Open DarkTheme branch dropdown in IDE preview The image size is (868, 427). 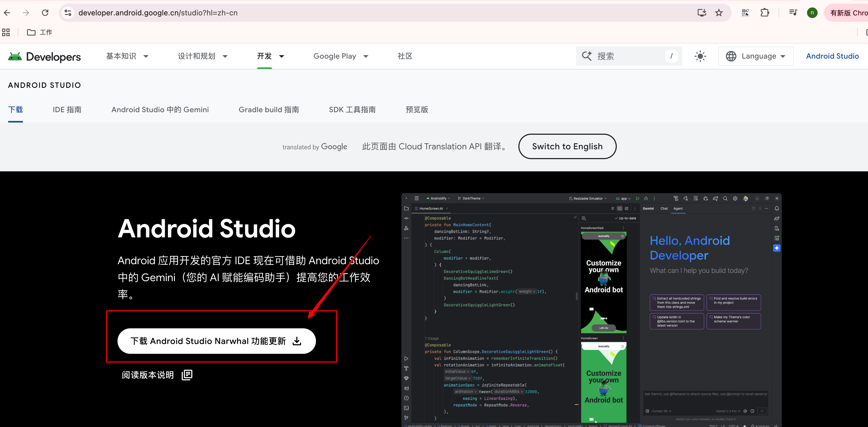tap(471, 199)
